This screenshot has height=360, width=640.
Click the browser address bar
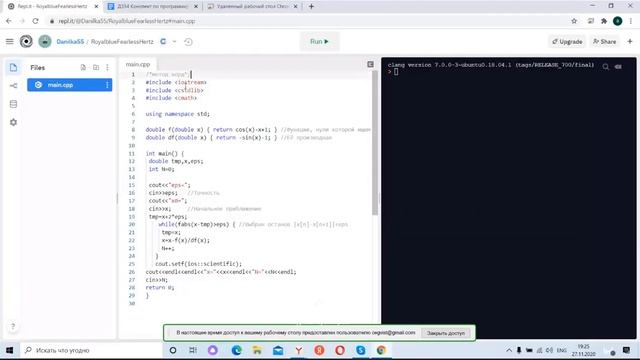(x=306, y=21)
